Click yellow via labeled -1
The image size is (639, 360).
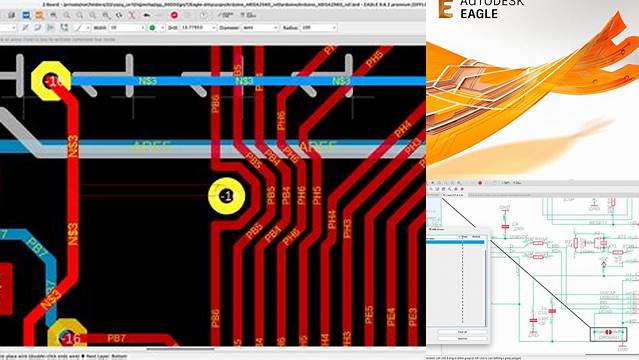pos(227,196)
